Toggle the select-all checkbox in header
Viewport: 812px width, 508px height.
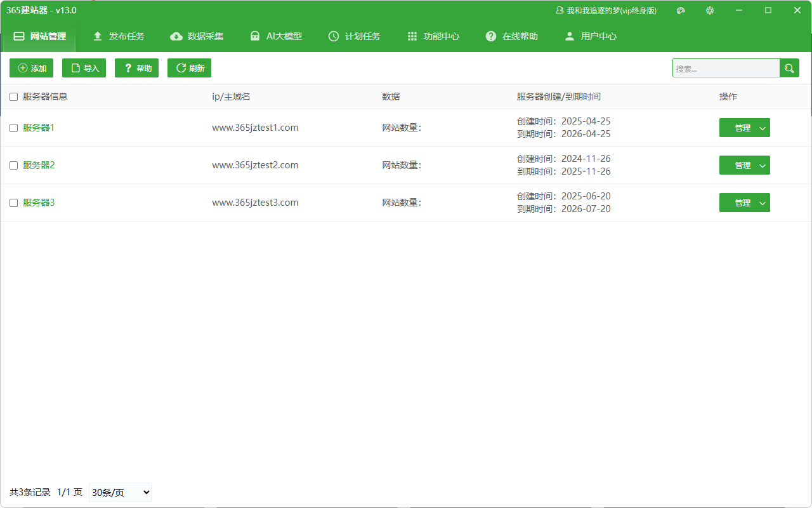pos(14,97)
